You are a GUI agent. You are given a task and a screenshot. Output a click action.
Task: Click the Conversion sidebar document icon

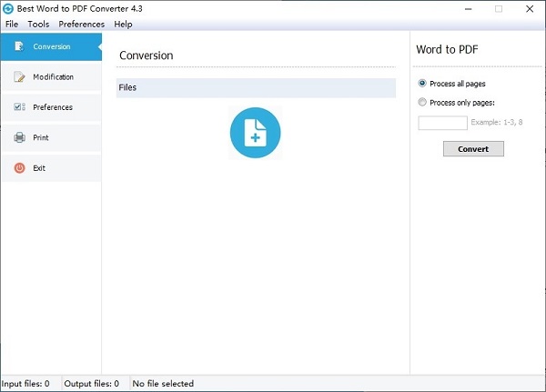tap(19, 46)
